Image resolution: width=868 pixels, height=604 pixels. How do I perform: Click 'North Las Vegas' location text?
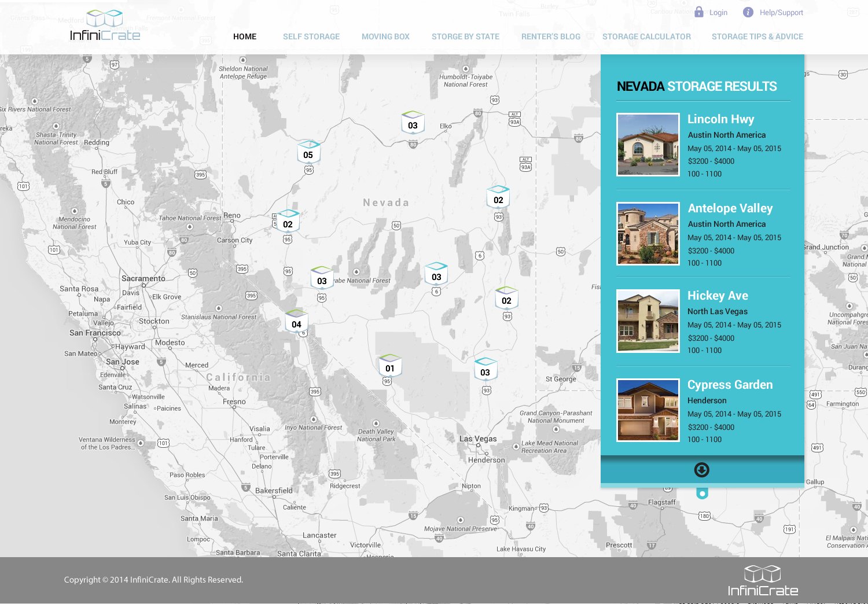pyautogui.click(x=718, y=311)
